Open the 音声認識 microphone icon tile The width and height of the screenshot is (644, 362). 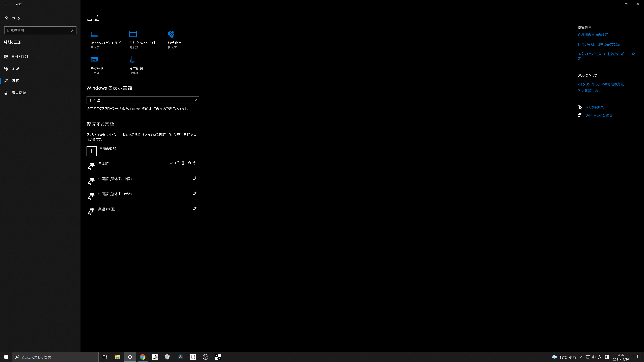132,59
